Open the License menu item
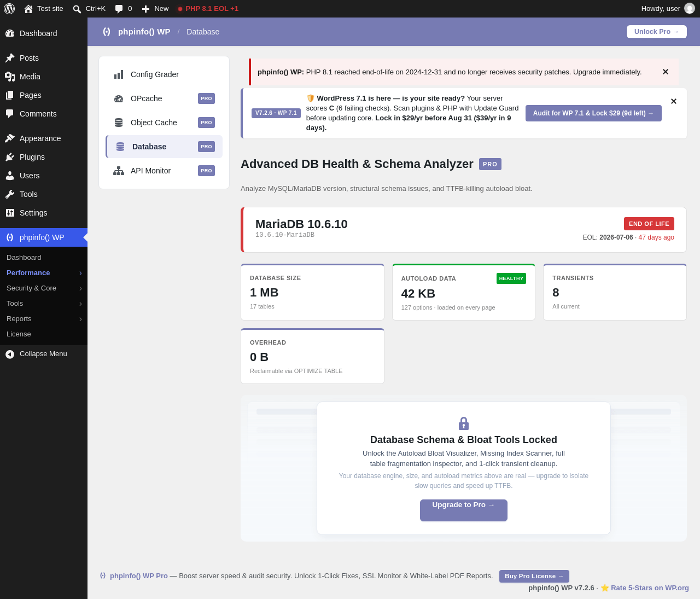 pyautogui.click(x=44, y=334)
